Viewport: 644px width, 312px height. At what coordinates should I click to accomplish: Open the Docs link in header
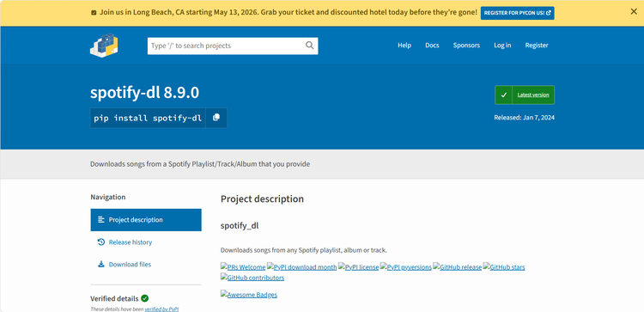(x=432, y=46)
